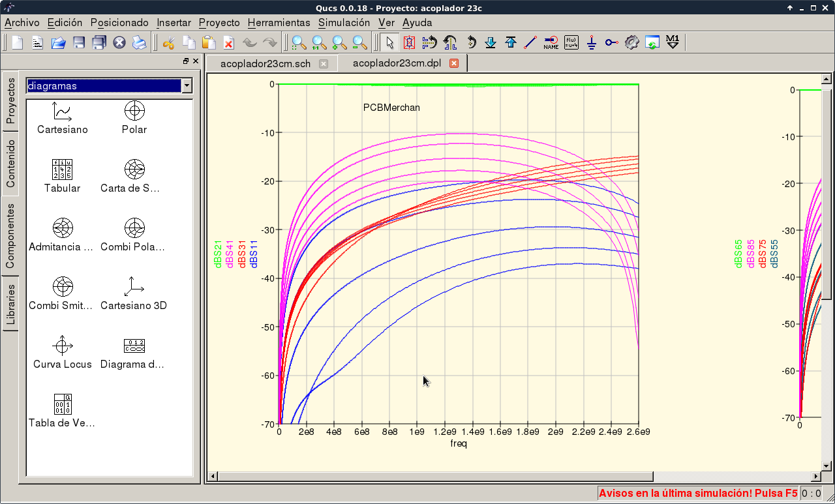Open the Simulación menu

coord(344,22)
